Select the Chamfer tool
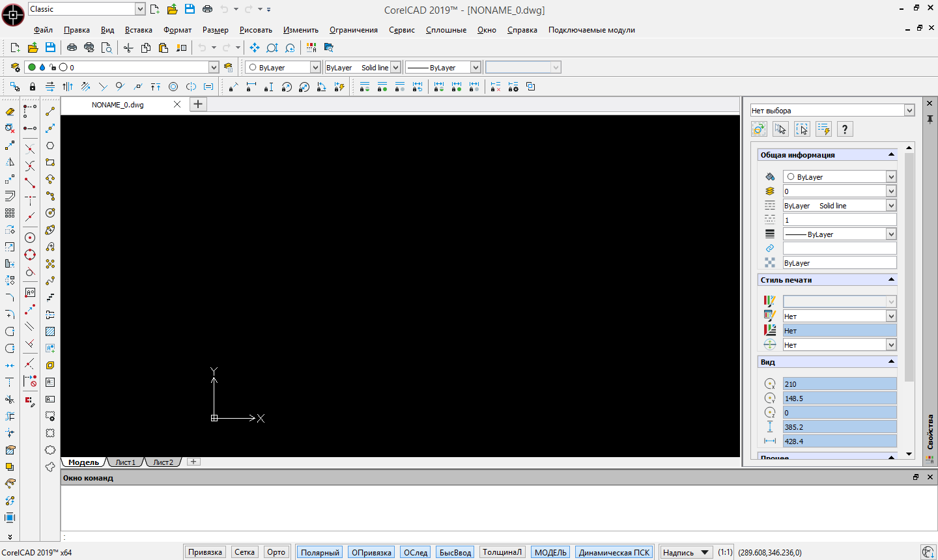938x560 pixels. [10, 298]
